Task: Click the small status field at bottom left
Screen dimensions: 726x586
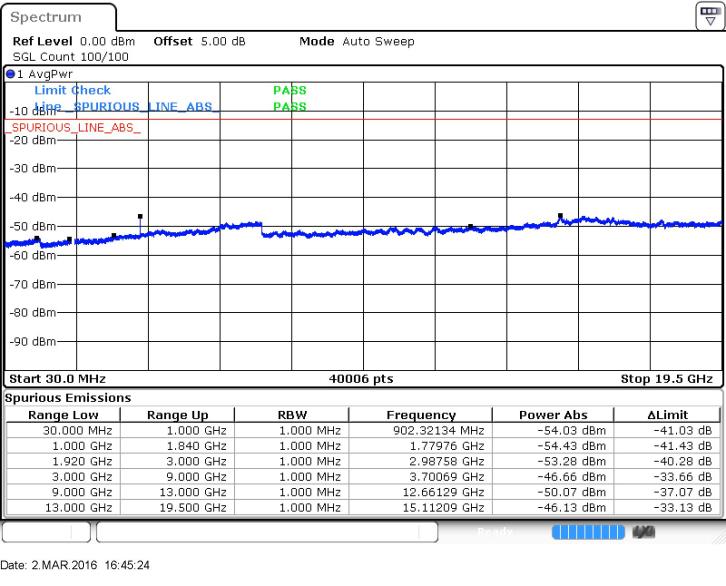Action: pos(46,532)
